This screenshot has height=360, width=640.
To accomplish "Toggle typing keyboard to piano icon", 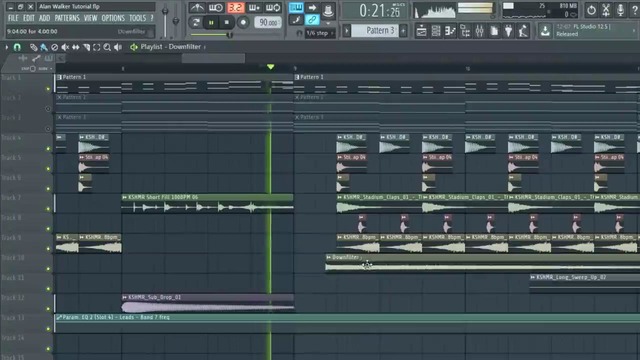I will [296, 8].
